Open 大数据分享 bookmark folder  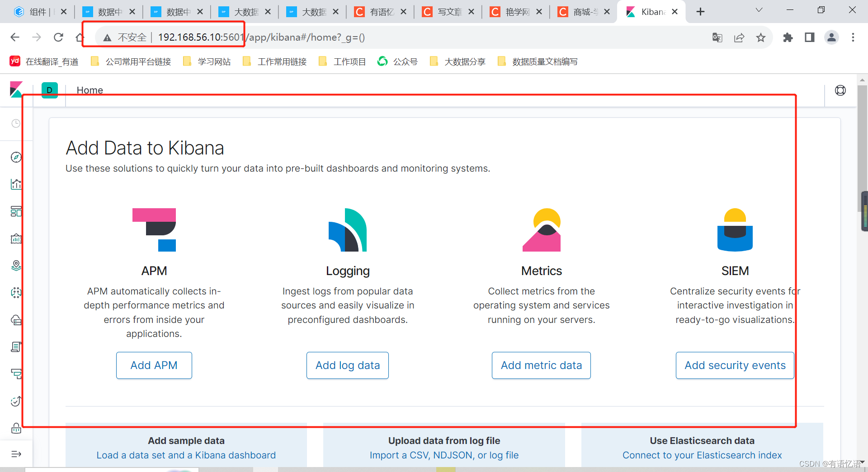point(458,61)
